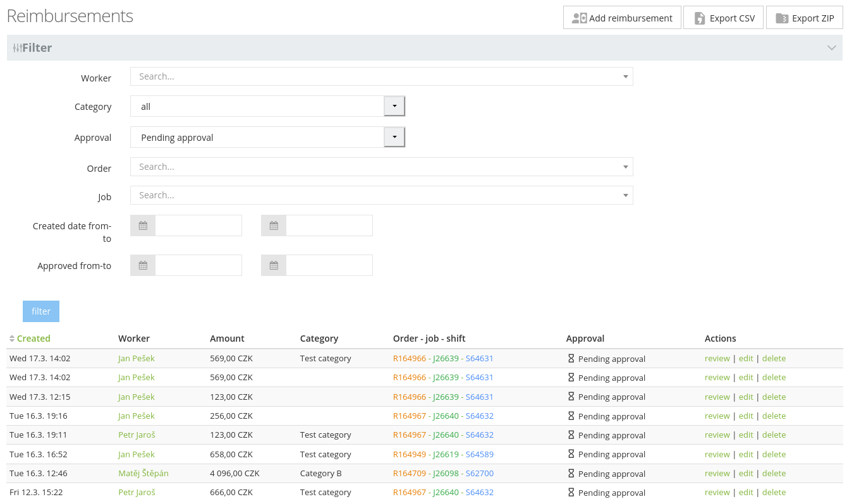
Task: Open Petr Jaroš in the 16.3. 19:11 row
Action: (x=137, y=435)
